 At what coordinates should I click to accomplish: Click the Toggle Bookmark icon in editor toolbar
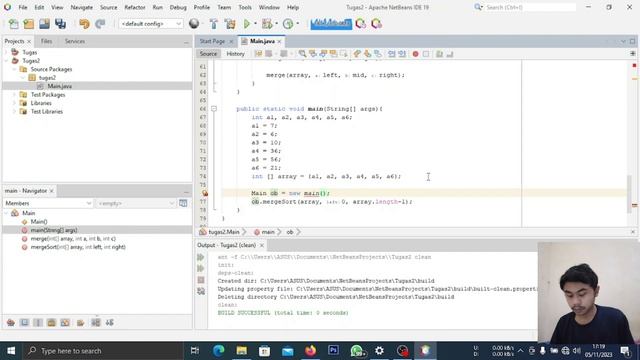[x=378, y=54]
